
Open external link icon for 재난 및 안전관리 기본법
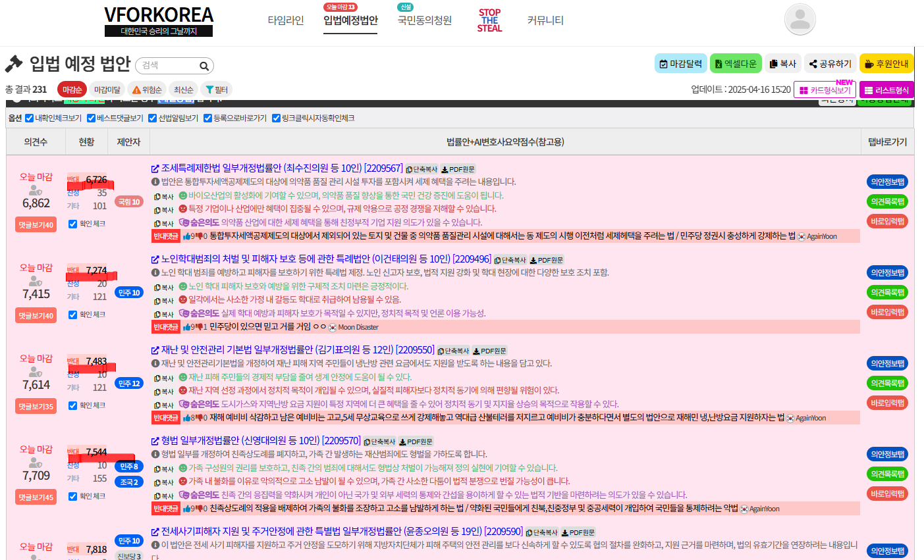click(x=155, y=350)
